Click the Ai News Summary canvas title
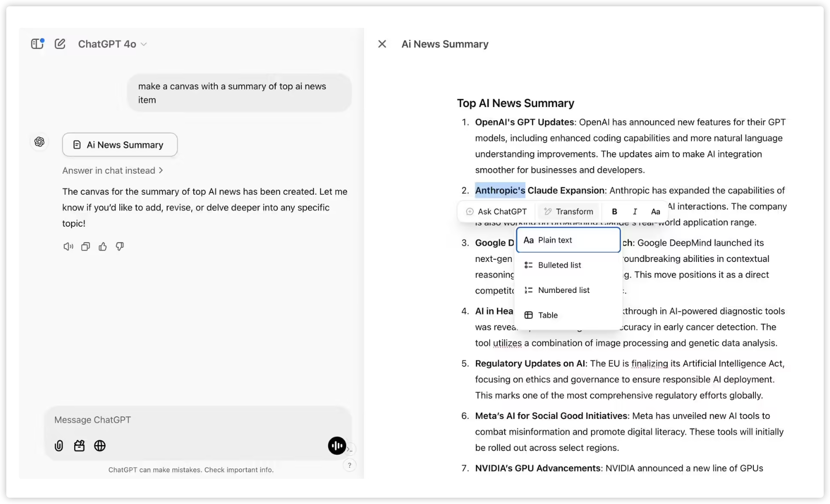The image size is (830, 504). click(x=445, y=44)
